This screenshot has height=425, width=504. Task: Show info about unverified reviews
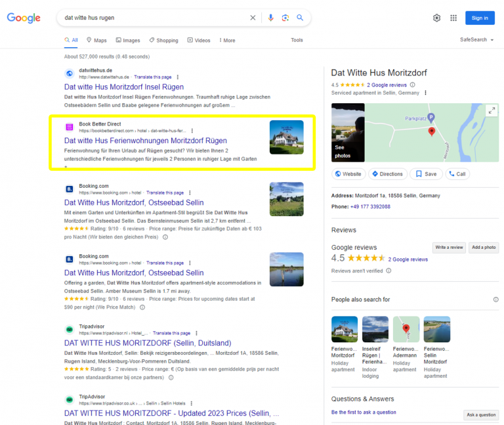(388, 271)
